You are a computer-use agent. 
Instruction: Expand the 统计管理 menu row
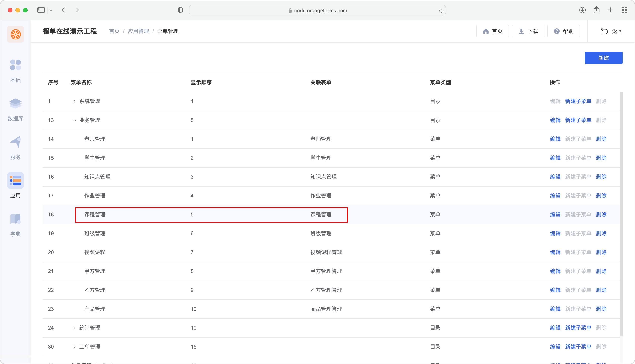[x=74, y=328]
